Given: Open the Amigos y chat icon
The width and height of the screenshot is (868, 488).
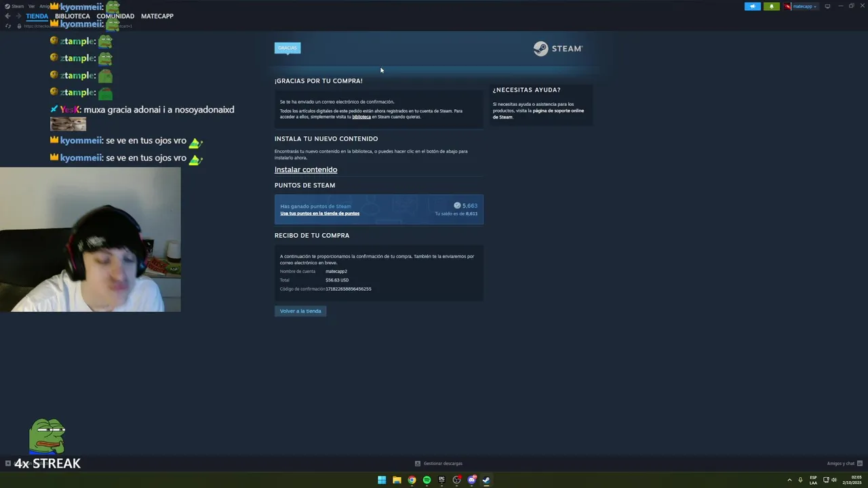Looking at the screenshot, I should (860, 464).
